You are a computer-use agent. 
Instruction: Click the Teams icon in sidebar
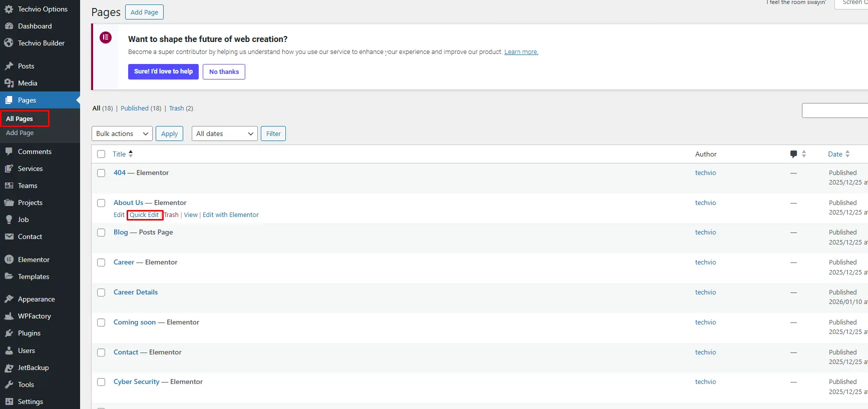[9, 185]
